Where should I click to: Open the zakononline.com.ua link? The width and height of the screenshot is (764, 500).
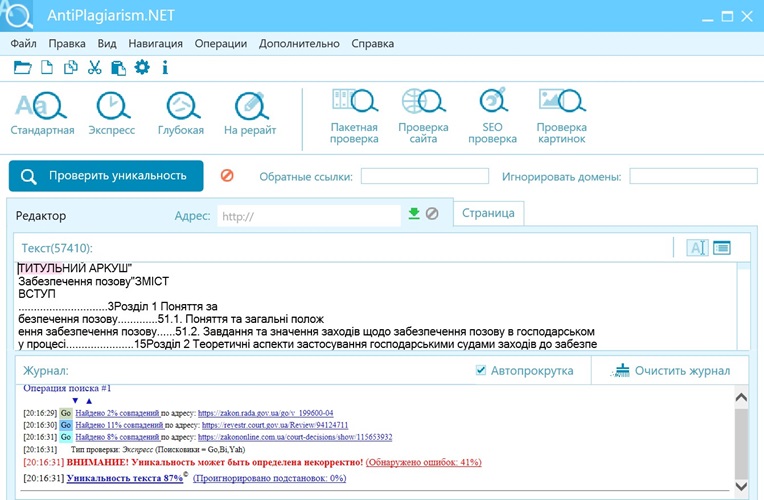295,437
